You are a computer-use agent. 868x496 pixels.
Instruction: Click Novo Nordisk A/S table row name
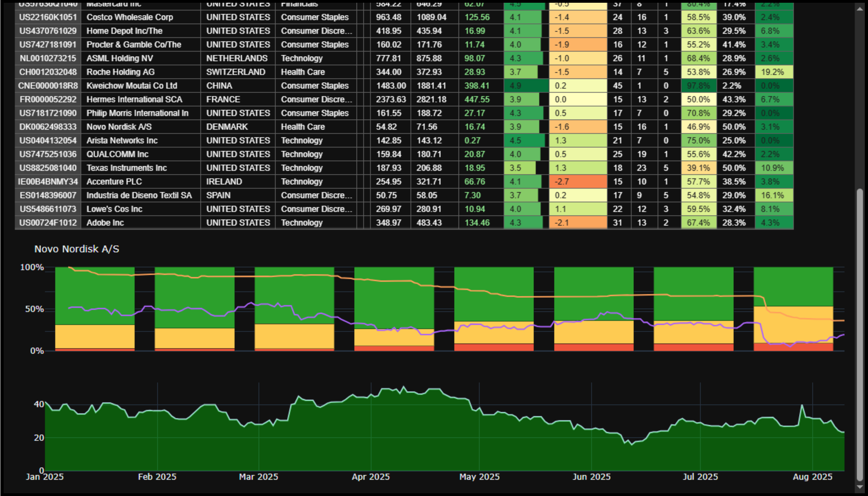click(141, 127)
